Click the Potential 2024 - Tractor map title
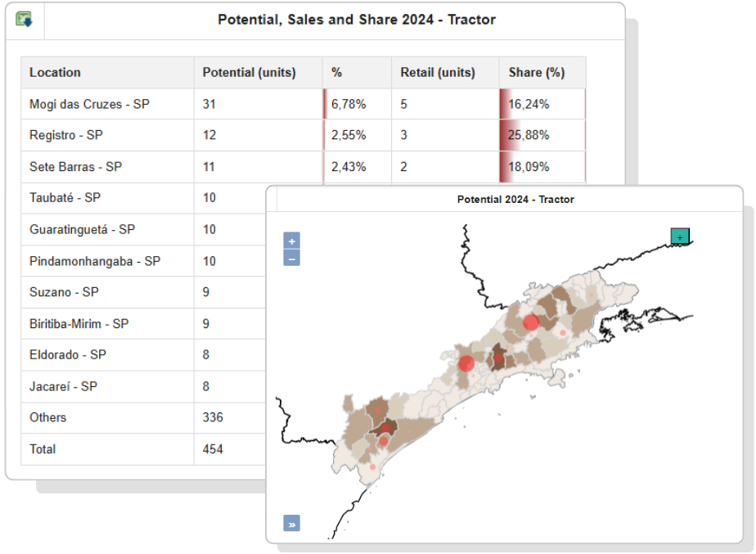This screenshot has width=756, height=554. (515, 200)
